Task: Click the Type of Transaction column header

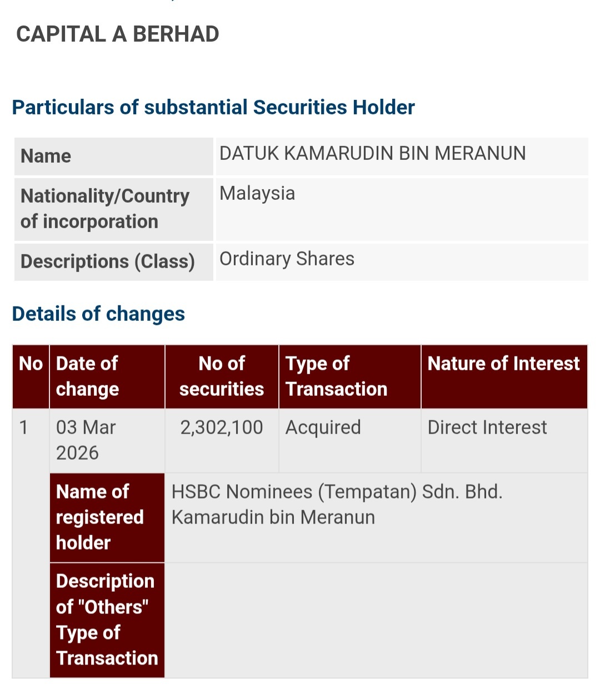Action: point(336,376)
